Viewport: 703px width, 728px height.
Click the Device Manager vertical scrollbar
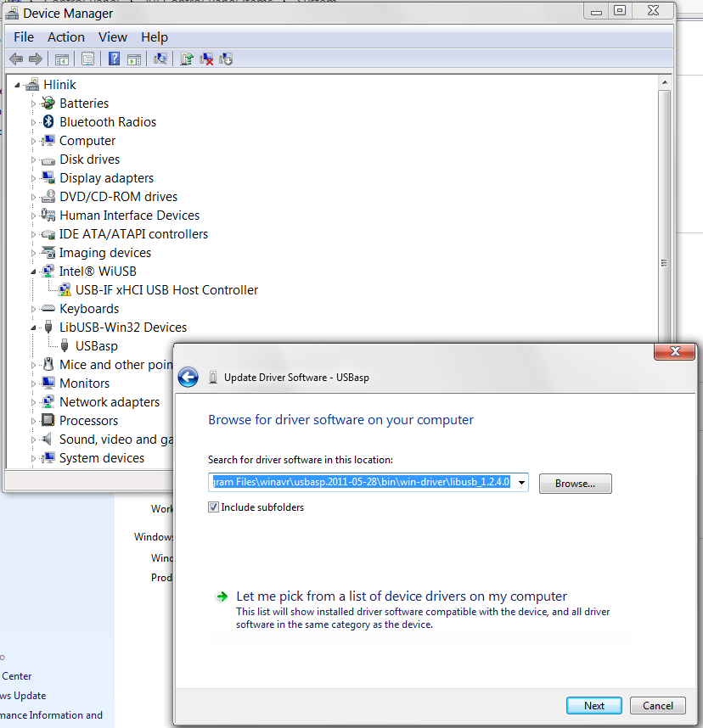(664, 255)
